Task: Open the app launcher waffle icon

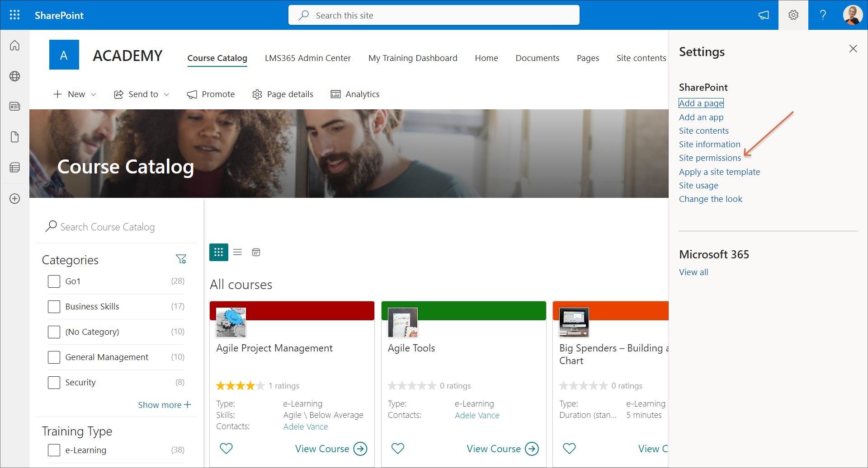Action: tap(14, 15)
